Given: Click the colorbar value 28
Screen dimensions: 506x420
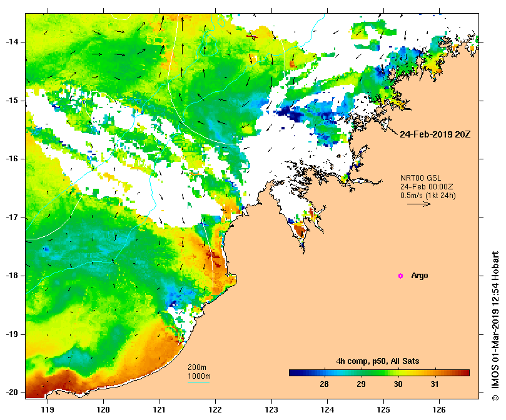Looking at the screenshot, I should pyautogui.click(x=325, y=384).
